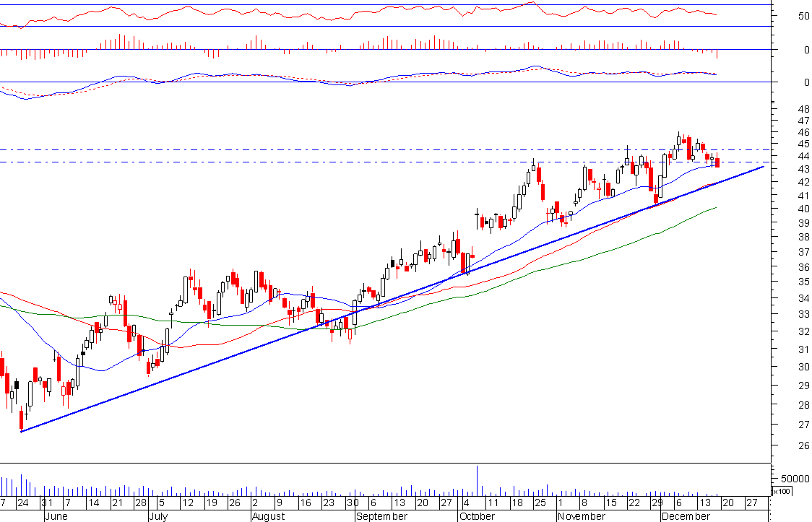This screenshot has width=812, height=522.
Task: Click date label 1 in November
Action: (560, 503)
